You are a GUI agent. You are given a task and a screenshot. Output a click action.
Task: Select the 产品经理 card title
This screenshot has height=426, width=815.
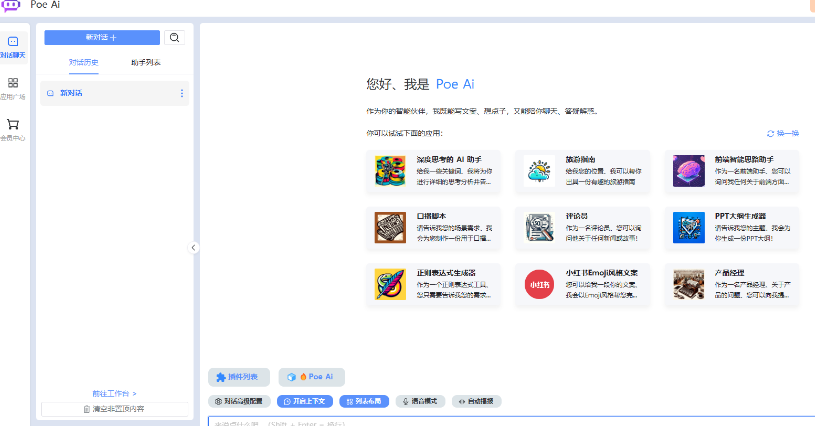click(x=729, y=273)
